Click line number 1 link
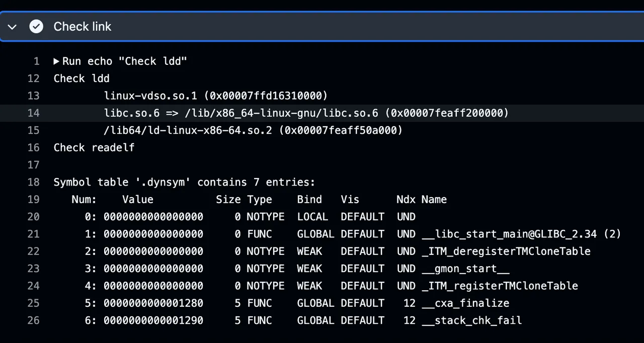The height and width of the screenshot is (343, 644). [36, 61]
